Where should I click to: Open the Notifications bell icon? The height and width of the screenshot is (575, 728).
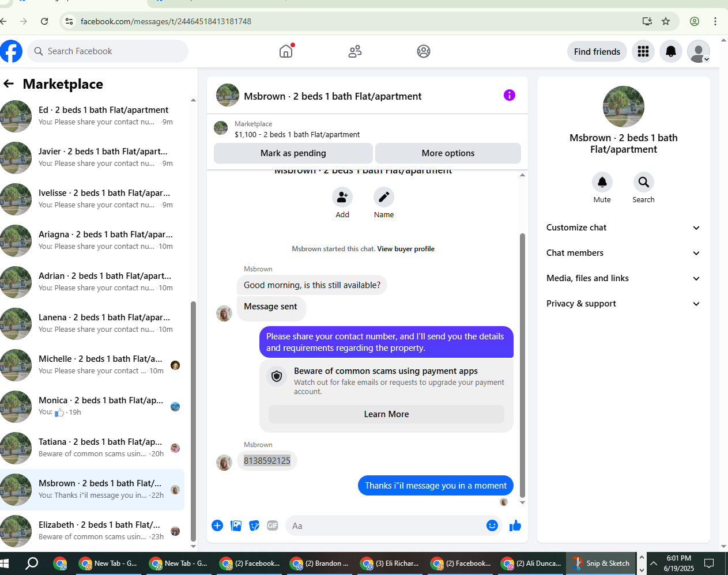(x=671, y=51)
